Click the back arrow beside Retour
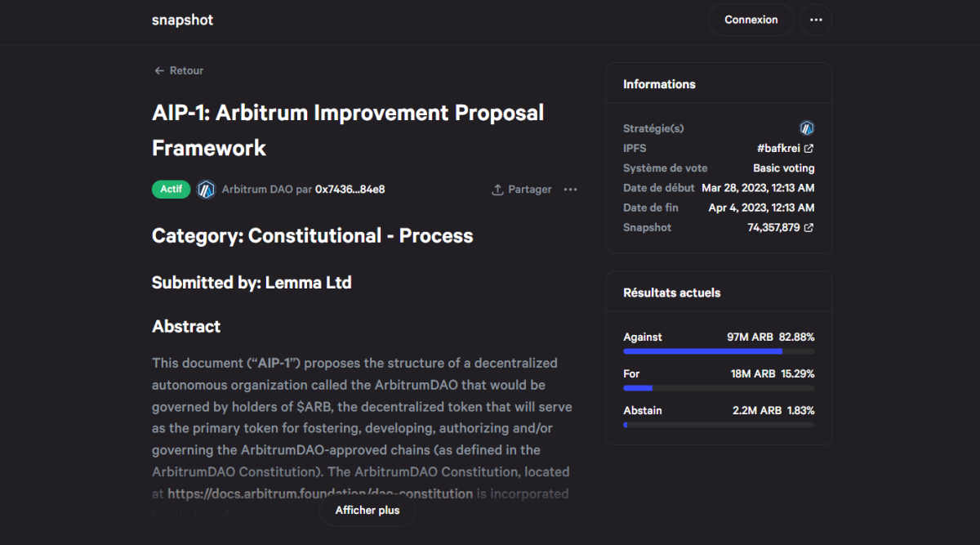Viewport: 980px width, 545px height. 158,70
